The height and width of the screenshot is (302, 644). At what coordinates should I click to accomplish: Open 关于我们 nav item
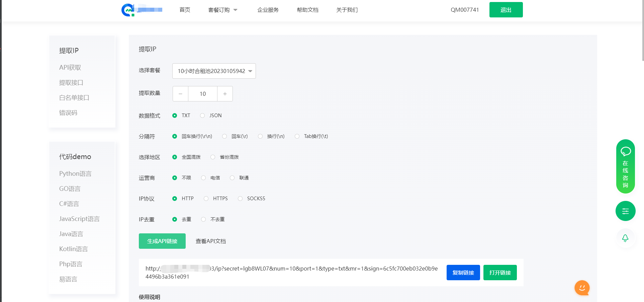pyautogui.click(x=347, y=10)
